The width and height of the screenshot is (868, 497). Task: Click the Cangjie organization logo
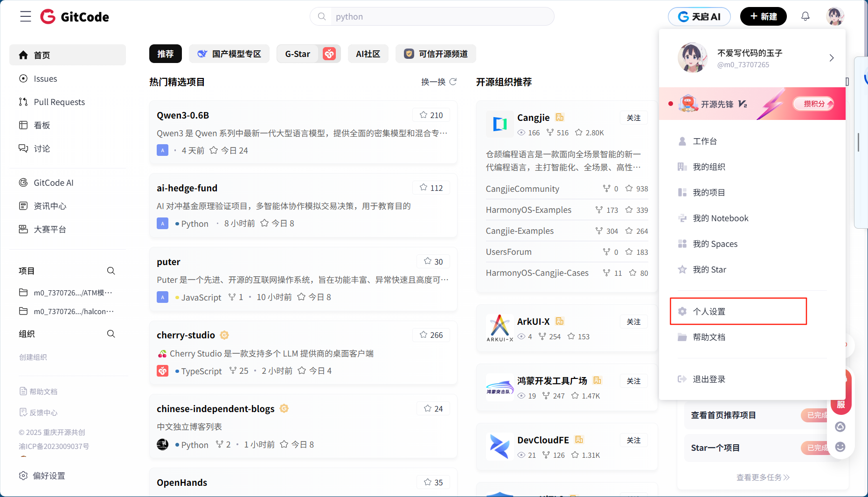[x=500, y=124]
